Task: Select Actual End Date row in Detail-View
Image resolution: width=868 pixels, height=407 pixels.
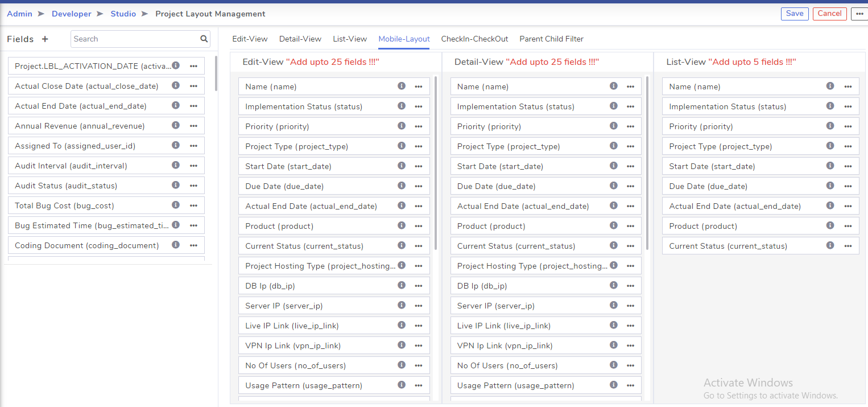Action: [546, 206]
